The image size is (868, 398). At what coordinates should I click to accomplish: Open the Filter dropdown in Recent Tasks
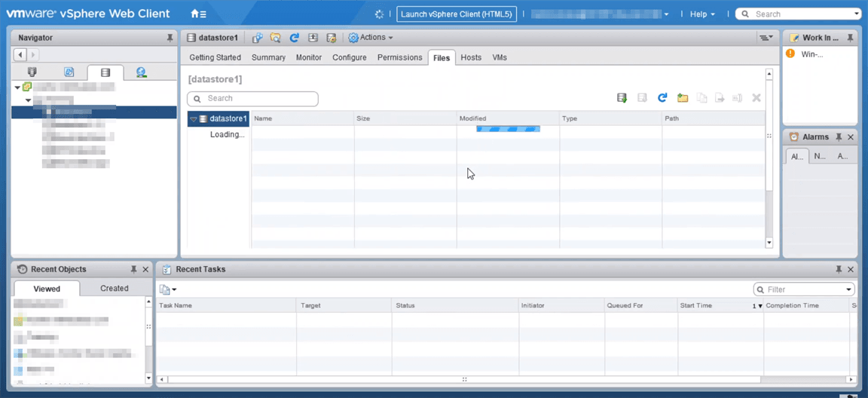(849, 289)
